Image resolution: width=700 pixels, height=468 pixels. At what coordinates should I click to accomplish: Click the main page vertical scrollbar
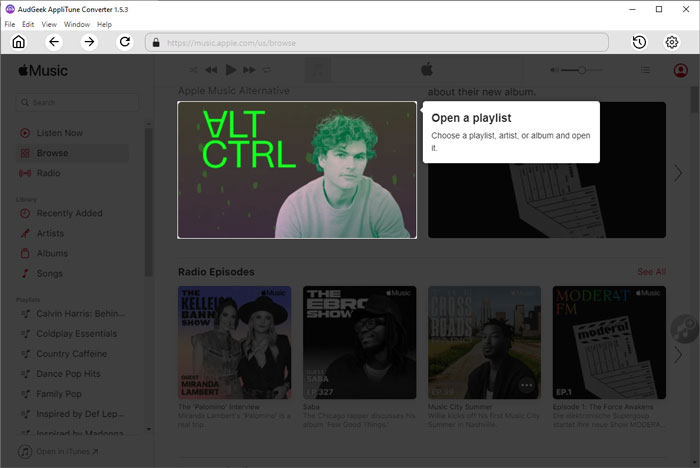[x=695, y=100]
